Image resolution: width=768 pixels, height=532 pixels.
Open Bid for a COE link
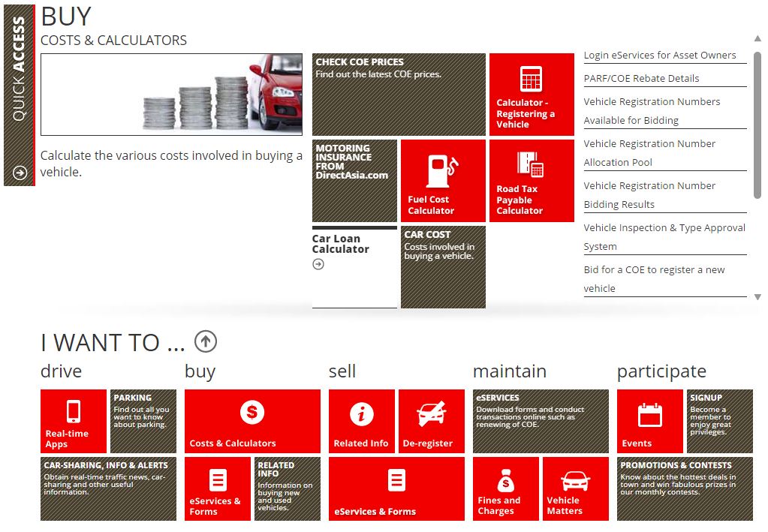(x=655, y=279)
